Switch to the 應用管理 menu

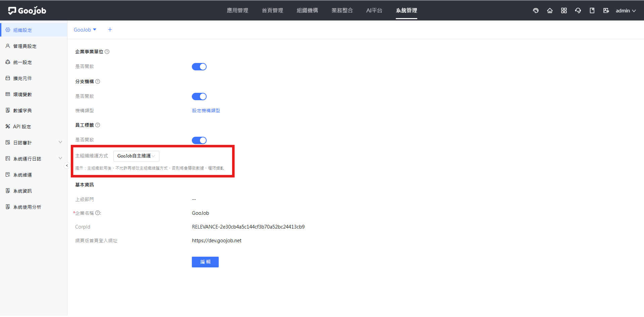(x=237, y=10)
